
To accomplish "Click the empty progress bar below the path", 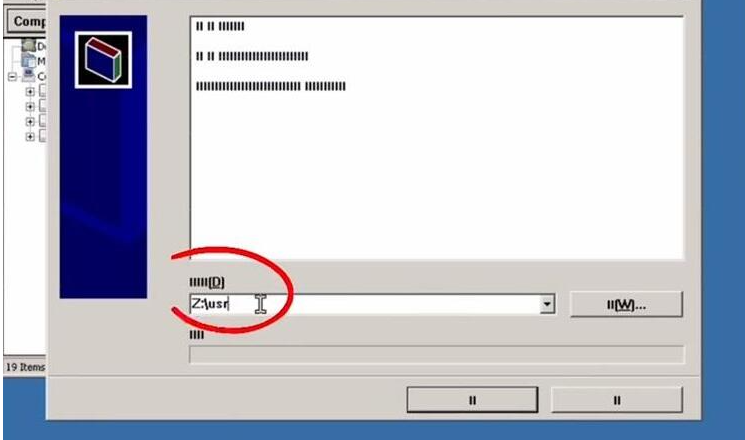I will 437,355.
